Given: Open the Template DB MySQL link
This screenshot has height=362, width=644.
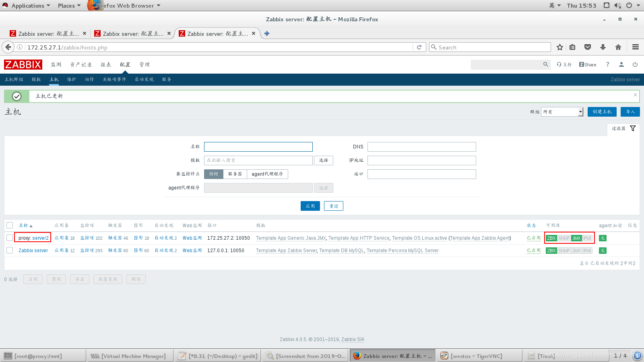Looking at the screenshot, I should [342, 251].
